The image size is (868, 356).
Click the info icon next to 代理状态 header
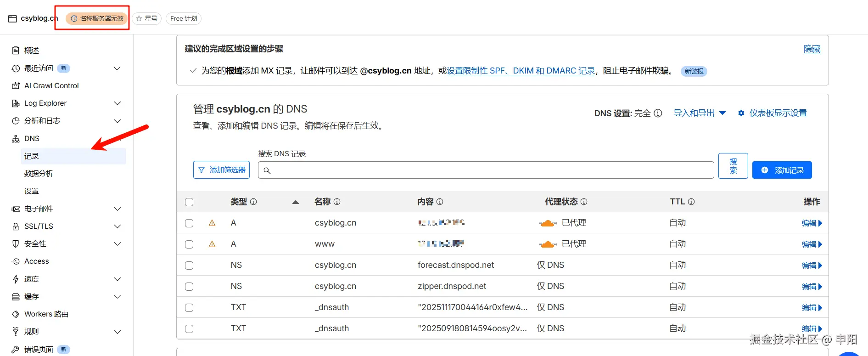(x=584, y=202)
